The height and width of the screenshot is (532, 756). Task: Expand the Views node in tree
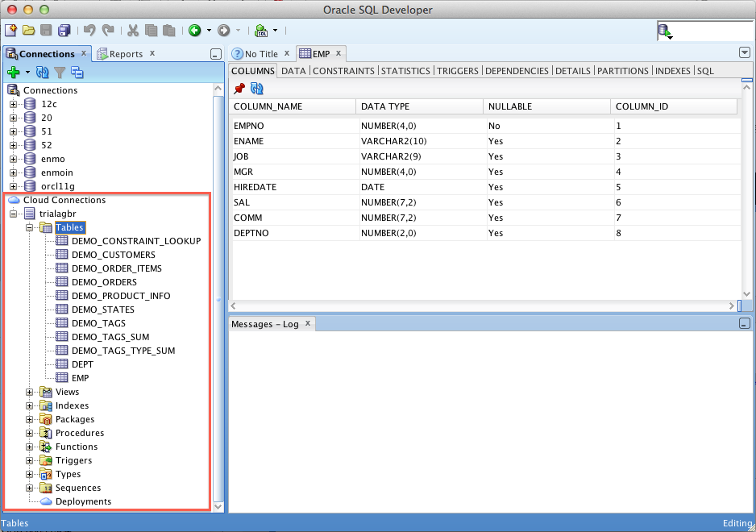29,392
